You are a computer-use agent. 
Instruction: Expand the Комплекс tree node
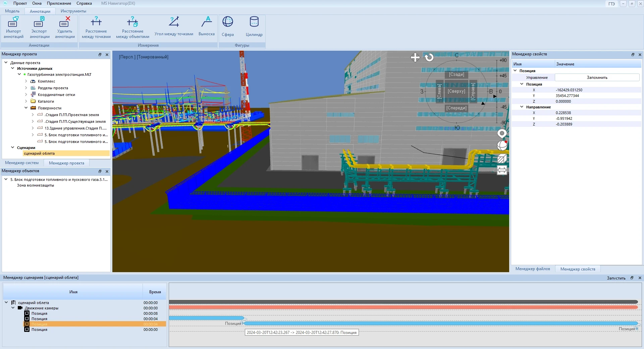tap(26, 81)
